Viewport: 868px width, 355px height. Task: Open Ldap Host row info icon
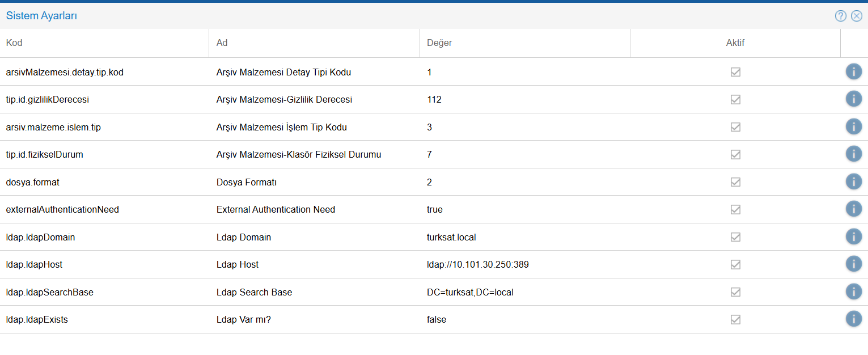point(853,264)
